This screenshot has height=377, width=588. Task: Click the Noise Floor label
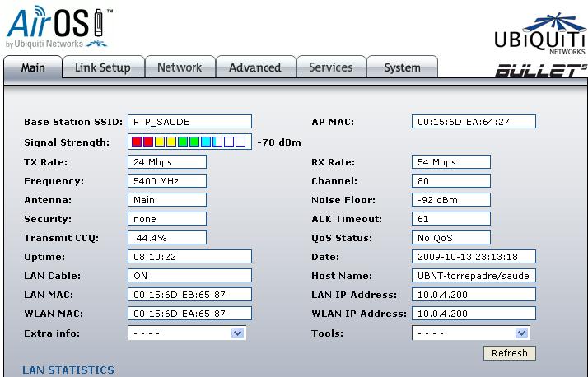343,200
